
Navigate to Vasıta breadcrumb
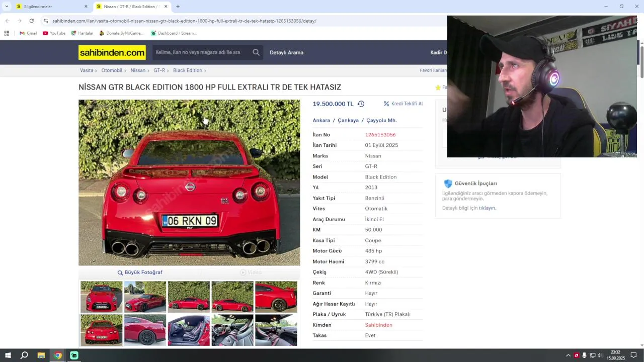tap(87, 70)
